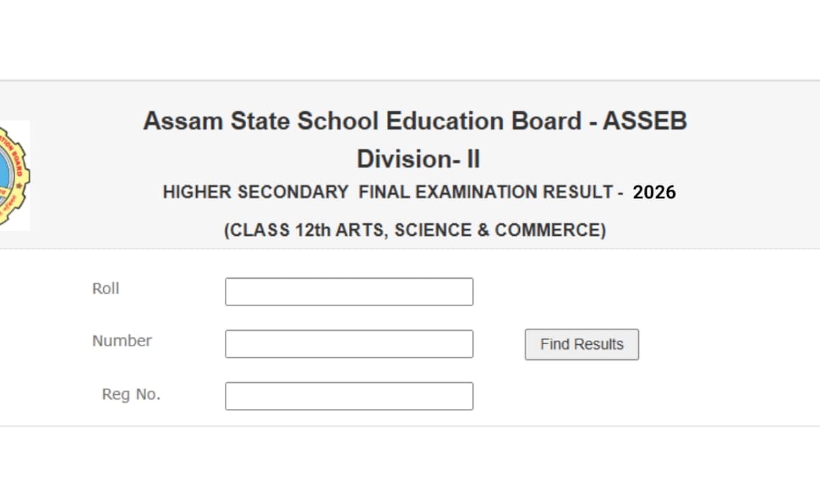Screen dimensions: 820x504
Task: Activate the Find Results search control
Action: [x=581, y=344]
